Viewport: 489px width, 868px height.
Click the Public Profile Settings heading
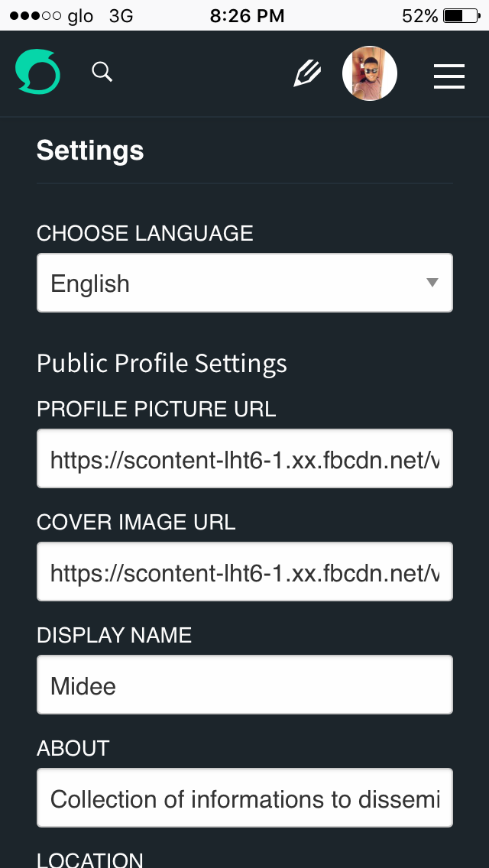click(162, 363)
